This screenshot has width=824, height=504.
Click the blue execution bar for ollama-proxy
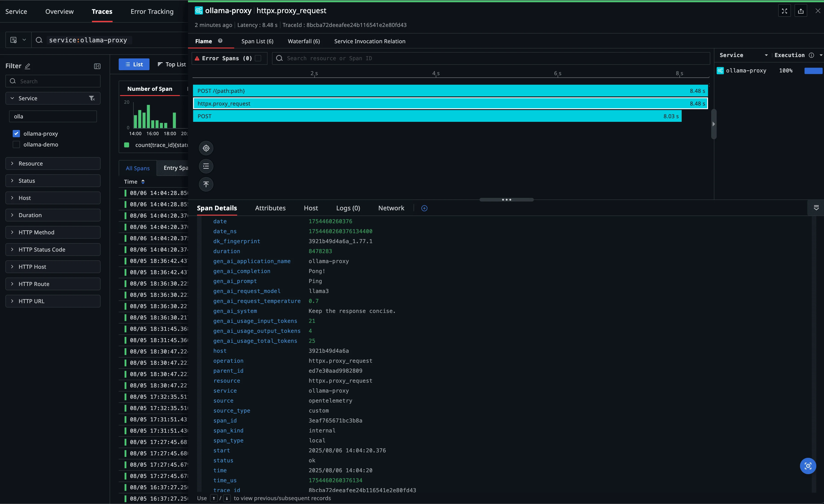(813, 70)
